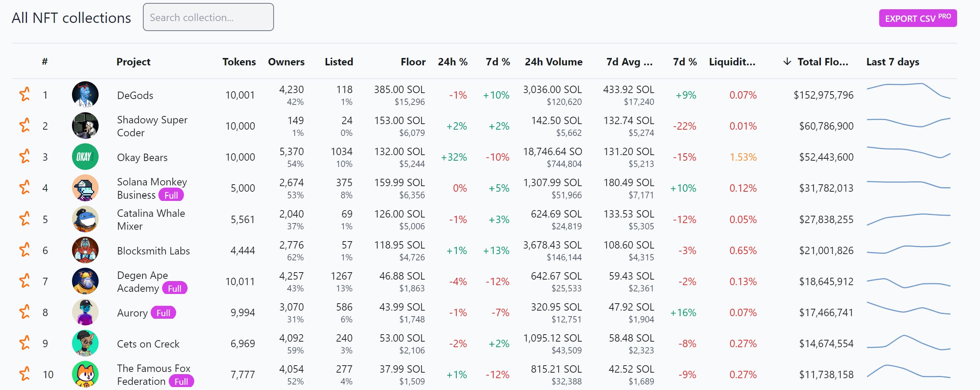
Task: Favorite Degen Ape Academy via star
Action: [25, 281]
